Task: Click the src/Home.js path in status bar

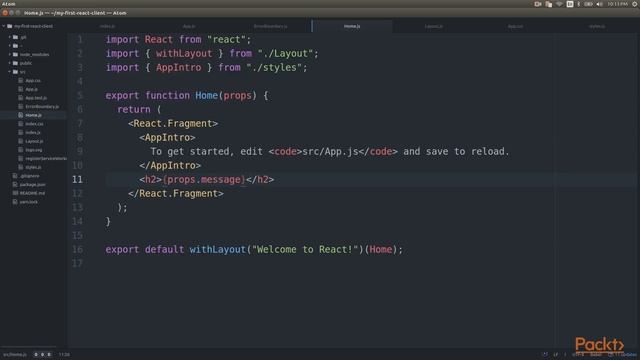Action: [x=15, y=355]
